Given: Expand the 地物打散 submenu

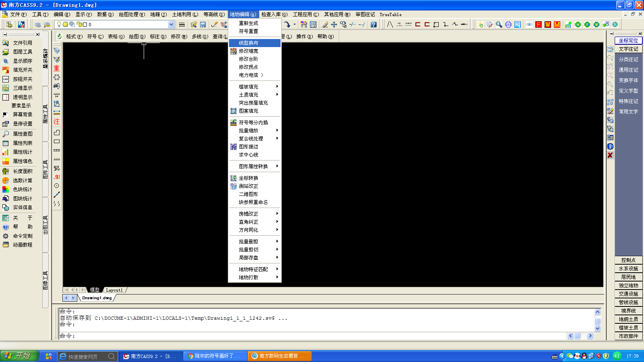Looking at the screenshot, I should point(254,277).
